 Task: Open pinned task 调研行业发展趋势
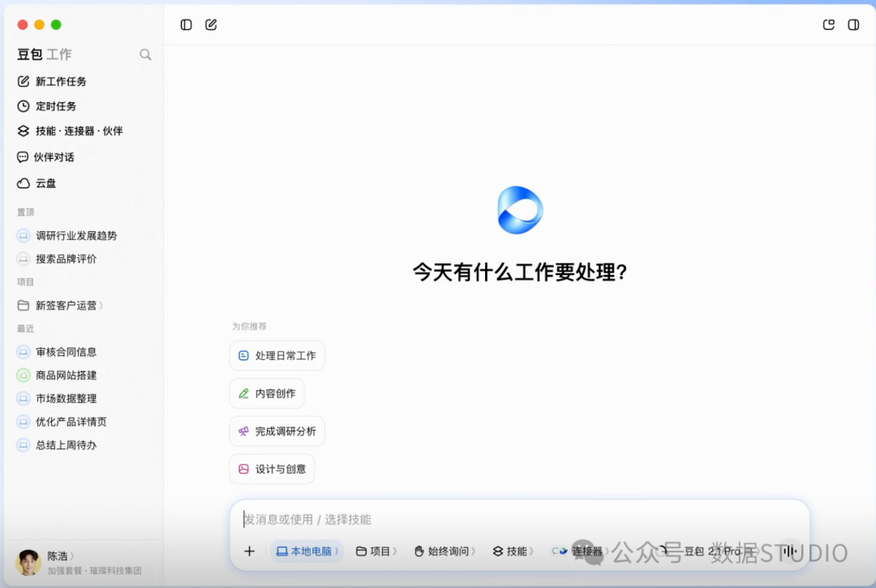[x=76, y=236]
